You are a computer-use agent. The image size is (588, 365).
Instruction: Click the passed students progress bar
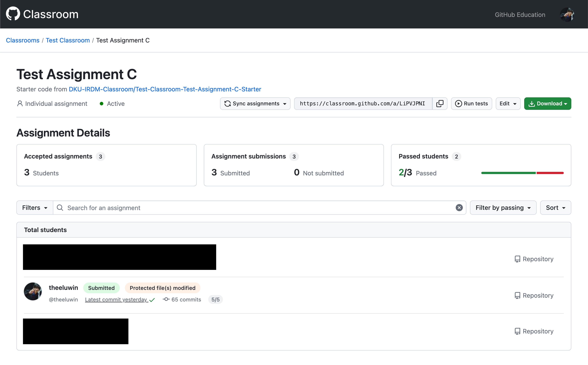coord(522,173)
